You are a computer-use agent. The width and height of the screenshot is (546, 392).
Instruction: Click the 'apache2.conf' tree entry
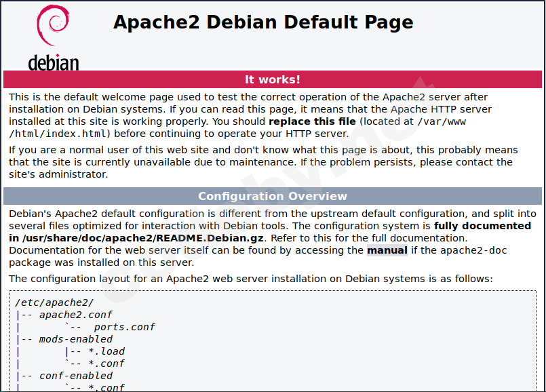pyautogui.click(x=75, y=315)
